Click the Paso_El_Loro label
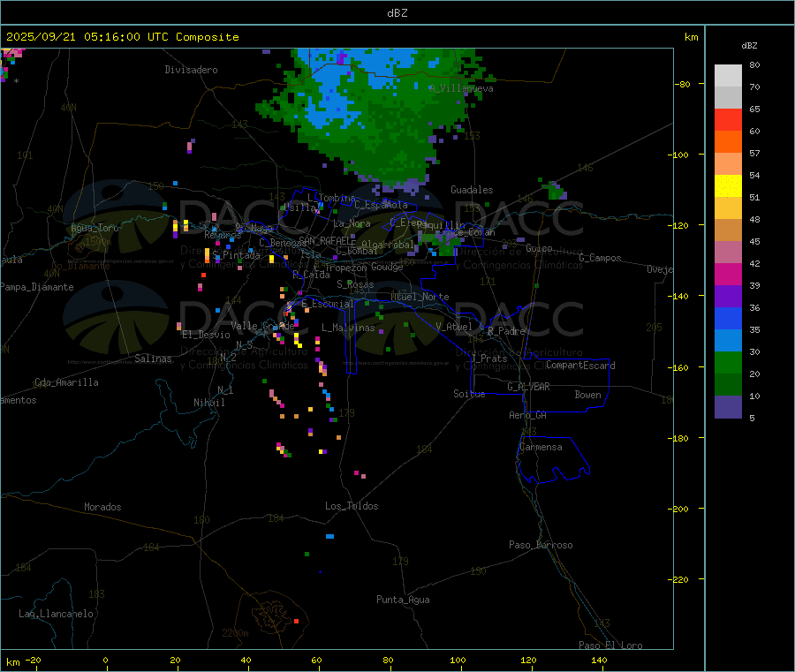Screen dimensions: 795x672 (x=611, y=646)
